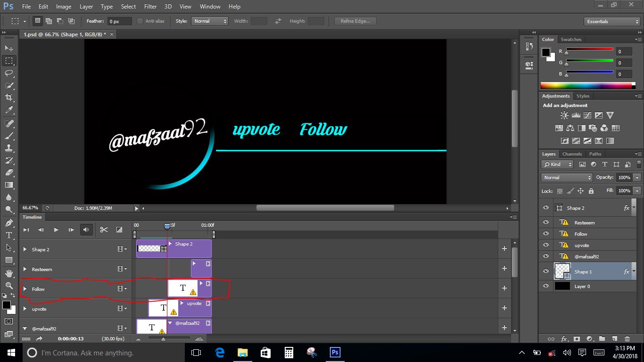Collapse the @mafzaal92 timeline track
Viewport: 644px width, 362px height.
25,329
